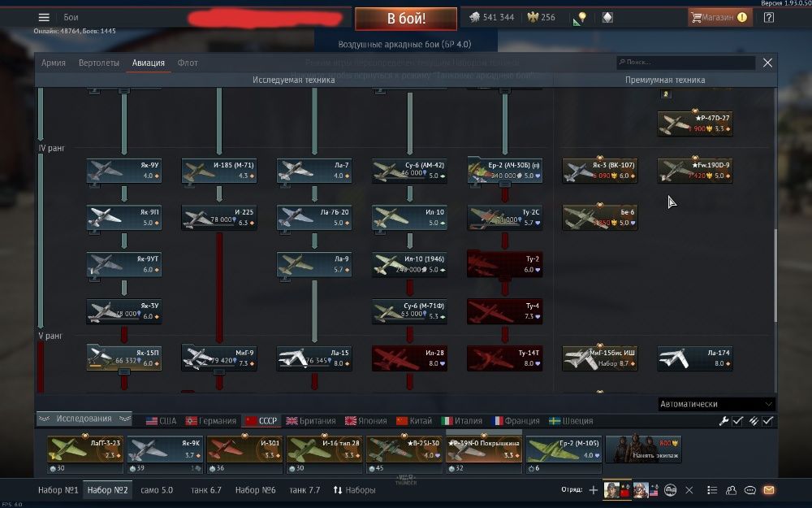Select the МиГ-15бис ИШ pack card
The image size is (812, 508).
click(x=600, y=358)
